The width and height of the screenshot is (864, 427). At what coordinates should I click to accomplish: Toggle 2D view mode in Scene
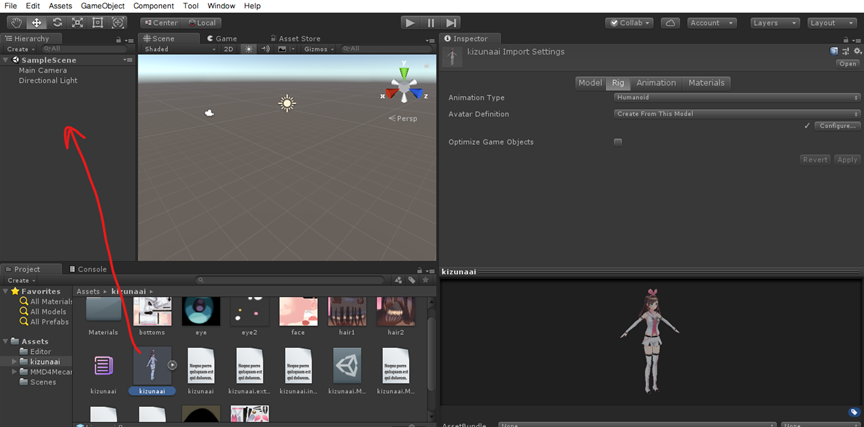pyautogui.click(x=228, y=48)
